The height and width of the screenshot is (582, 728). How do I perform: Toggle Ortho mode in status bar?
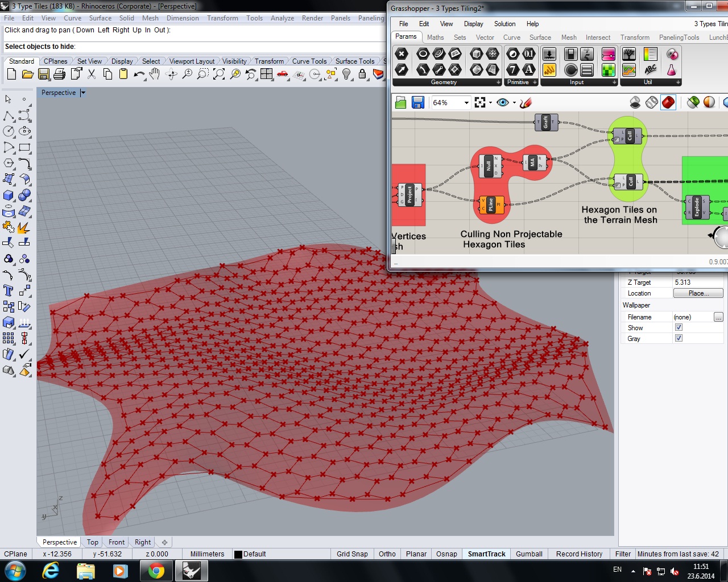(x=387, y=554)
